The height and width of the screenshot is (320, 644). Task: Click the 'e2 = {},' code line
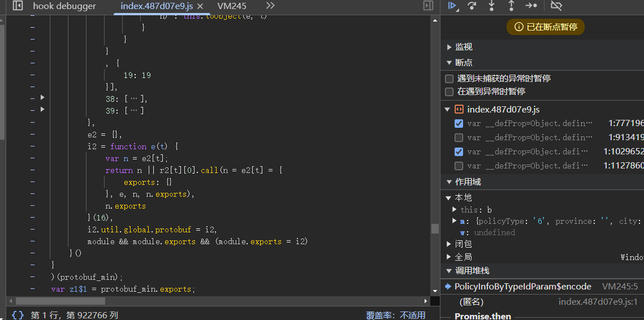(x=105, y=135)
